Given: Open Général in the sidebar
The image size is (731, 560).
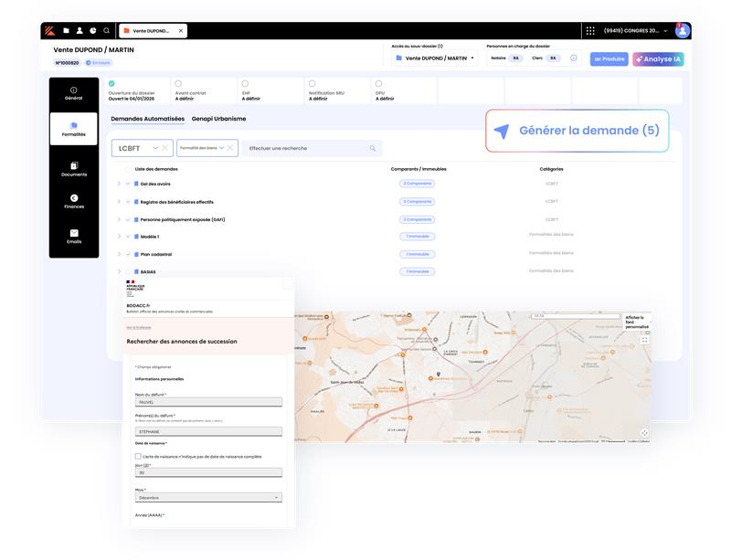Looking at the screenshot, I should pos(74,94).
